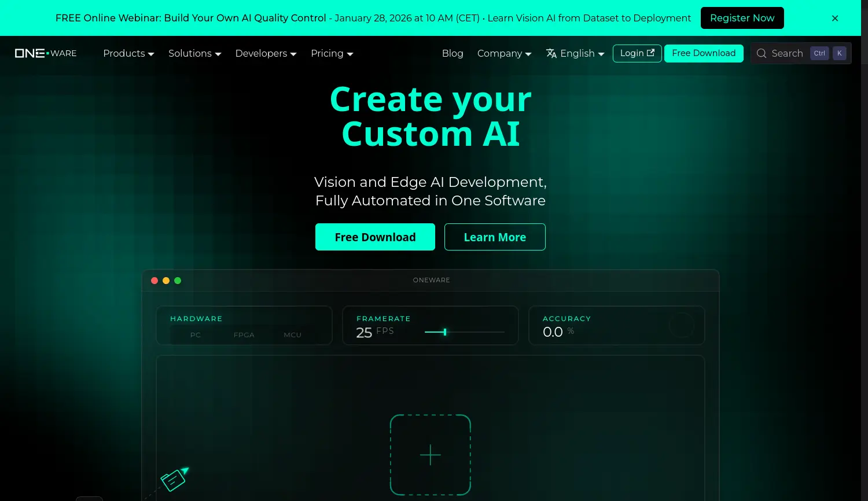Select FPGA hardware option

244,335
